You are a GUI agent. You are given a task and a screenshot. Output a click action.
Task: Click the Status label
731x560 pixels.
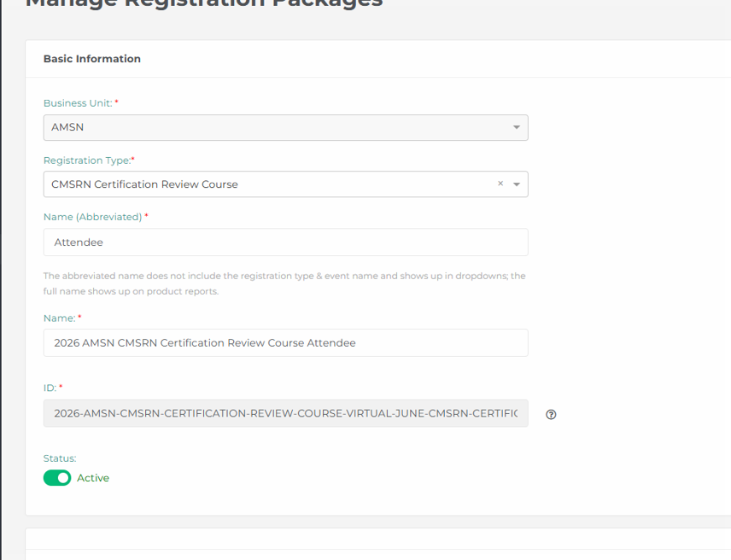[60, 458]
